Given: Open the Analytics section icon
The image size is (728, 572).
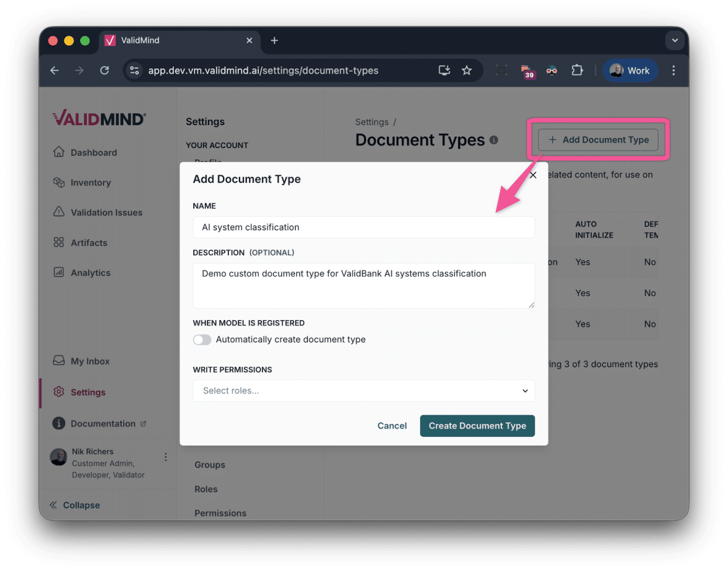Looking at the screenshot, I should pyautogui.click(x=59, y=272).
